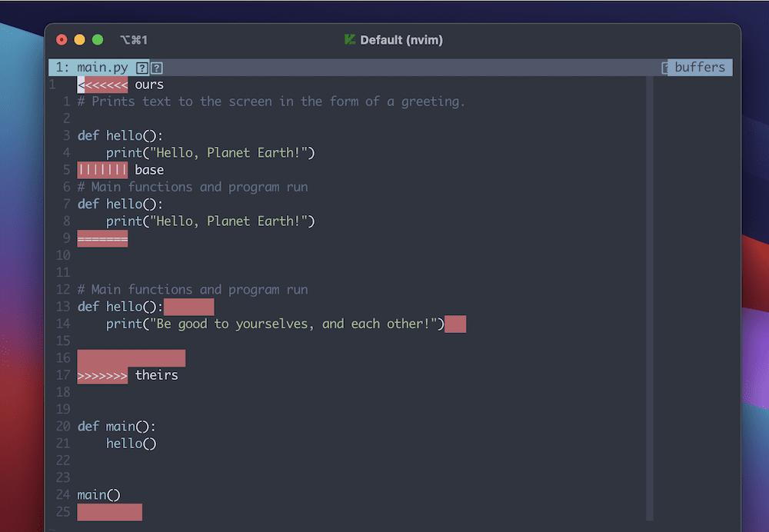Click the highlighted trailing whitespace after second hello():
Viewport: 769px width, 532px height.
[x=189, y=307]
